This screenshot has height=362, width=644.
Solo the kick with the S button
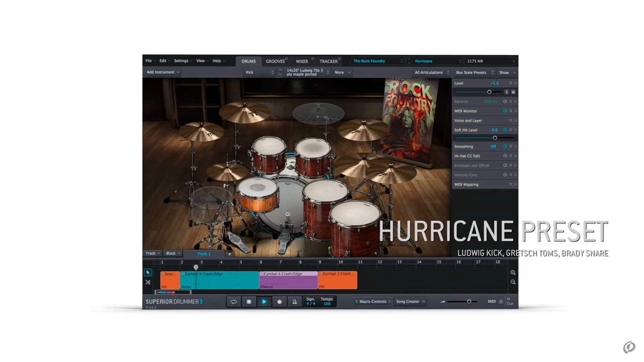point(507,92)
